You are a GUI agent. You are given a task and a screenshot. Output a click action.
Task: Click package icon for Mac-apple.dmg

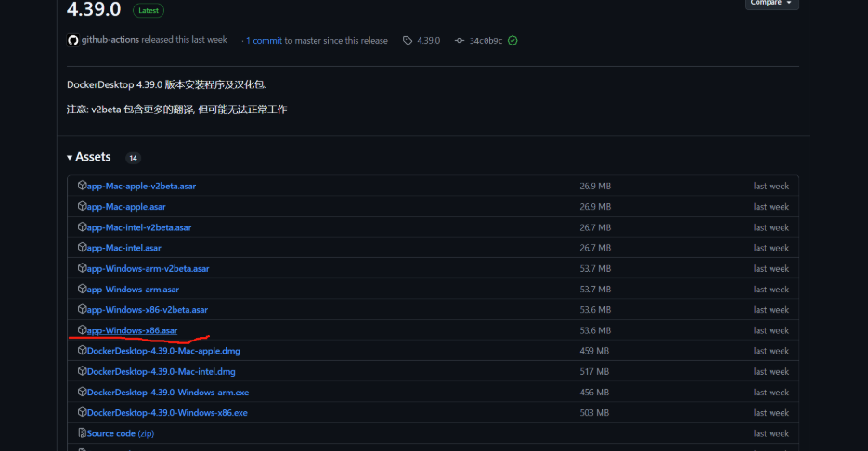click(x=82, y=350)
